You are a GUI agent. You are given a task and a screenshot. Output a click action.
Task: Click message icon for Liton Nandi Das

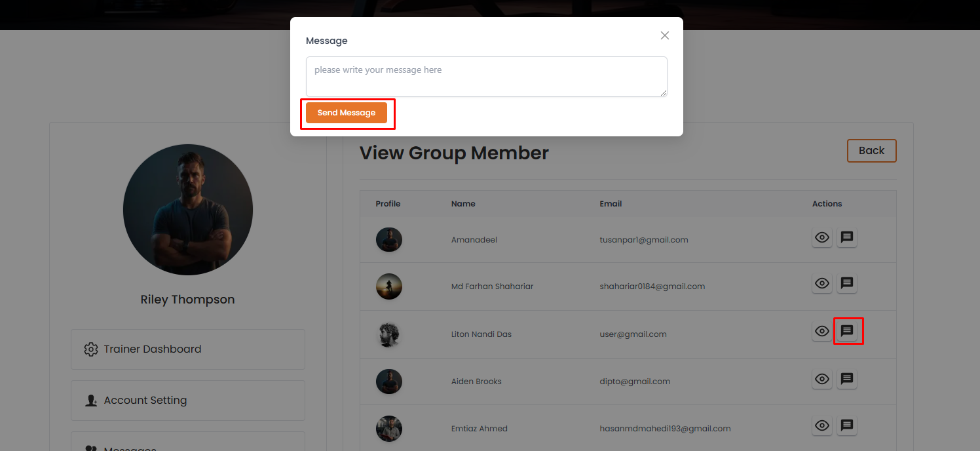coord(847,331)
